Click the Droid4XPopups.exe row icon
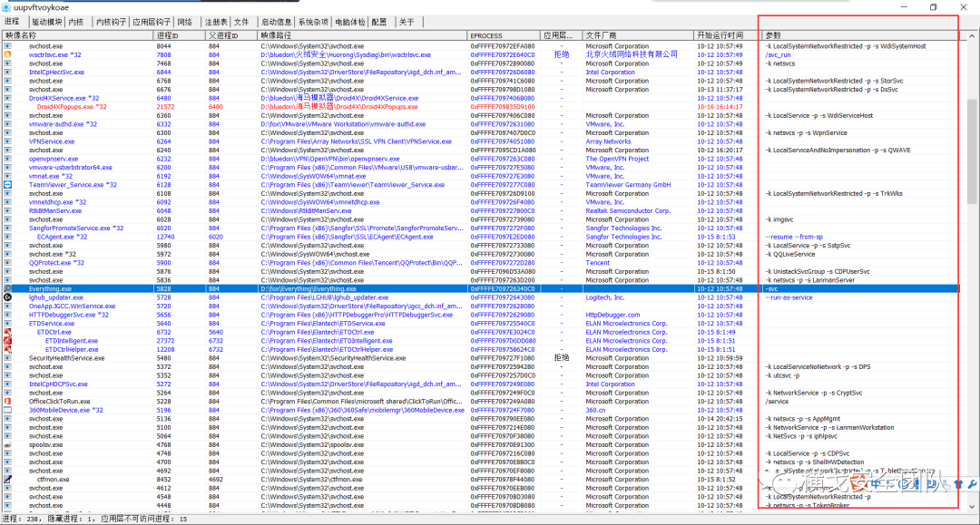This screenshot has height=525, width=980. [x=7, y=107]
